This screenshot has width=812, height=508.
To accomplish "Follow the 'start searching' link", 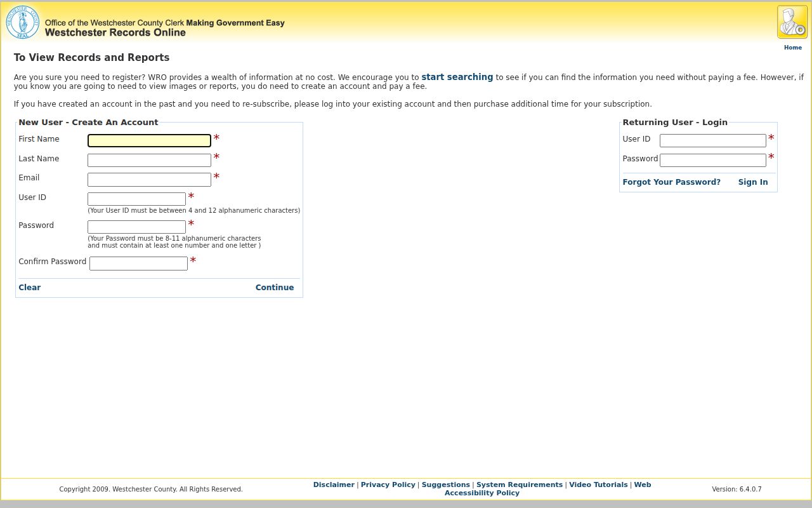I will [x=457, y=77].
